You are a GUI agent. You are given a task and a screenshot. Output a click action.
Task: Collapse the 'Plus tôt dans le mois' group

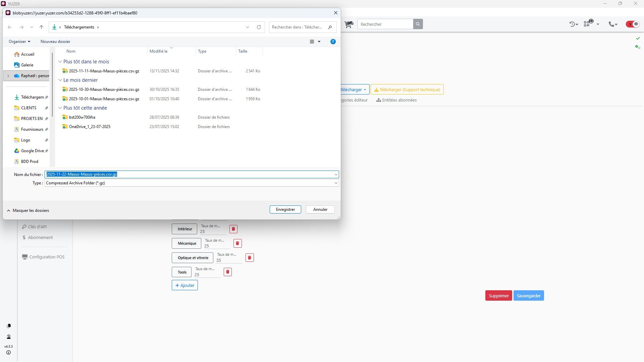pos(60,62)
